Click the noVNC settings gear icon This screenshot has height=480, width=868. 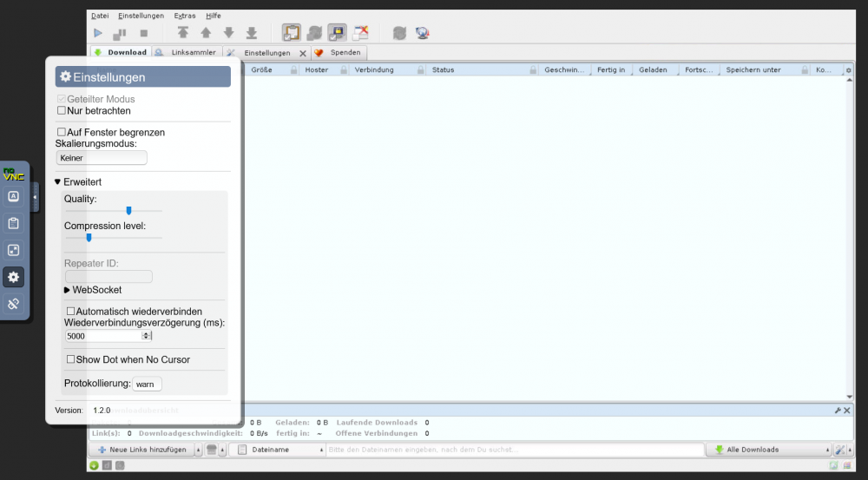(x=13, y=277)
